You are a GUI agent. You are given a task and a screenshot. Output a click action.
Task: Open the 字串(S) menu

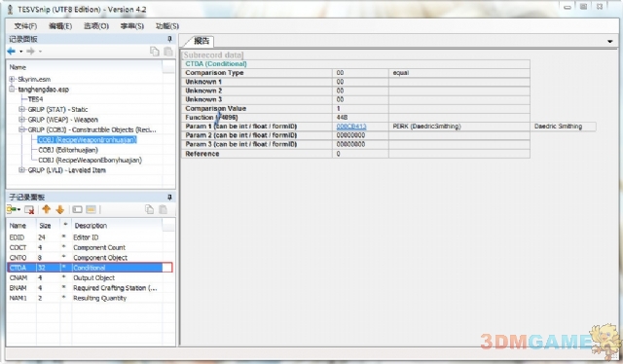point(132,26)
